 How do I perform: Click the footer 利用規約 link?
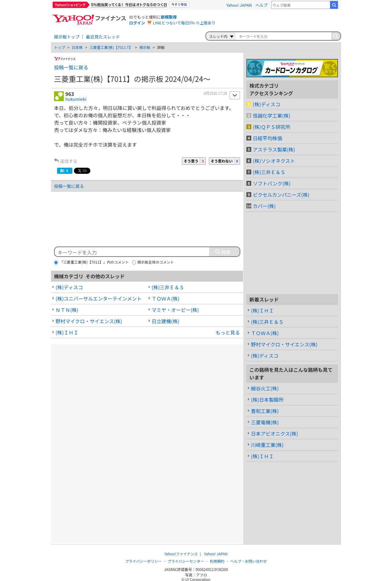[x=217, y=561]
